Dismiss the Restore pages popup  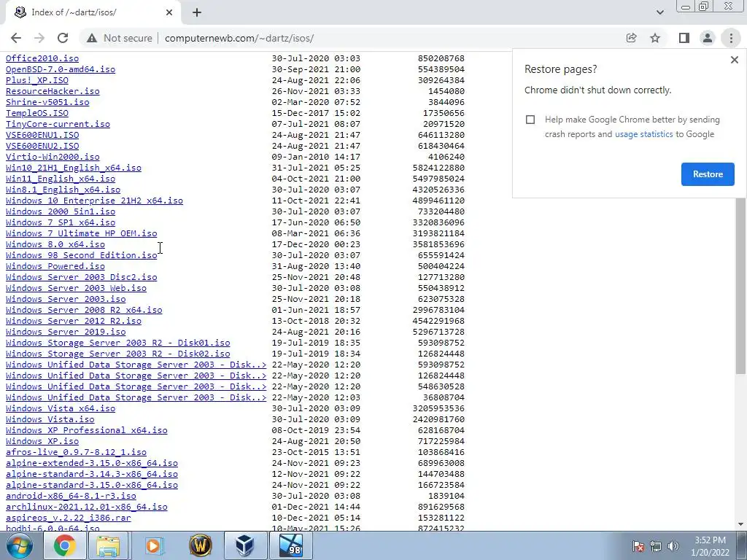pos(734,60)
